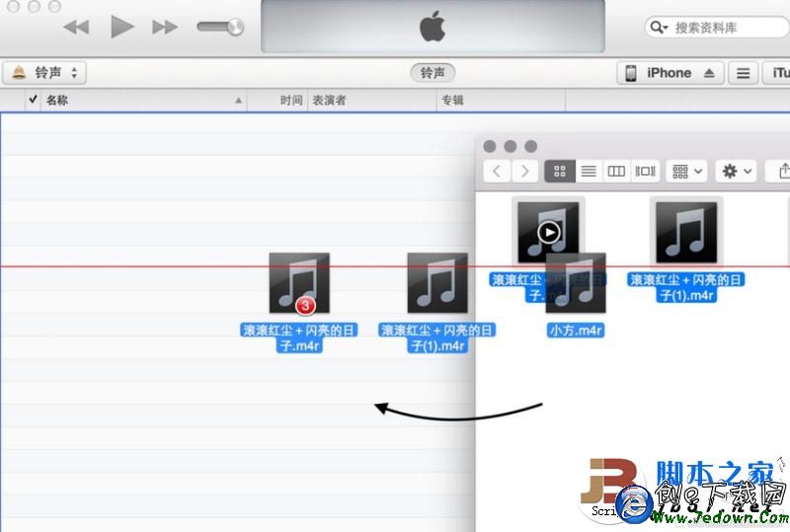This screenshot has width=790, height=532.
Task: Sort by the 时间 column header
Action: pos(277,100)
